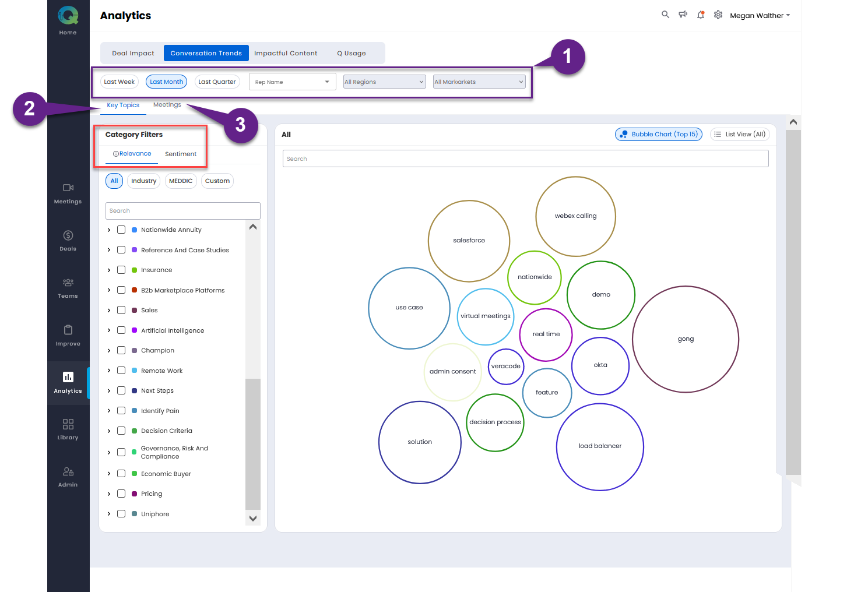Open the Admin sidebar section
868x592 pixels.
coord(68,477)
